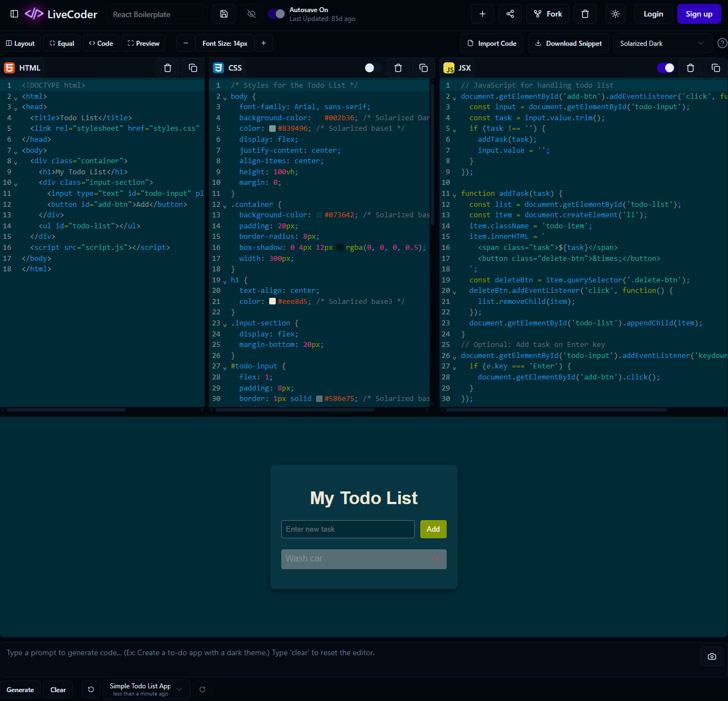Copy the CSS code
The height and width of the screenshot is (701, 728).
[424, 68]
